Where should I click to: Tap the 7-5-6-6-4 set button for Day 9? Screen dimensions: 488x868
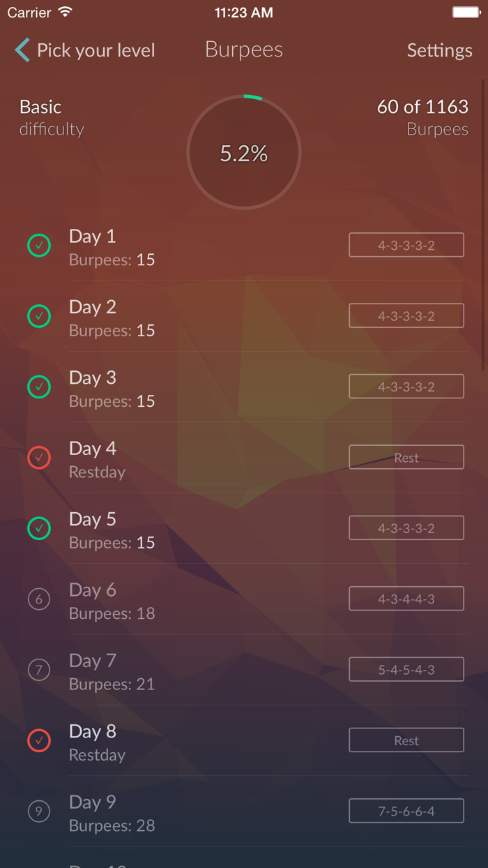click(406, 810)
